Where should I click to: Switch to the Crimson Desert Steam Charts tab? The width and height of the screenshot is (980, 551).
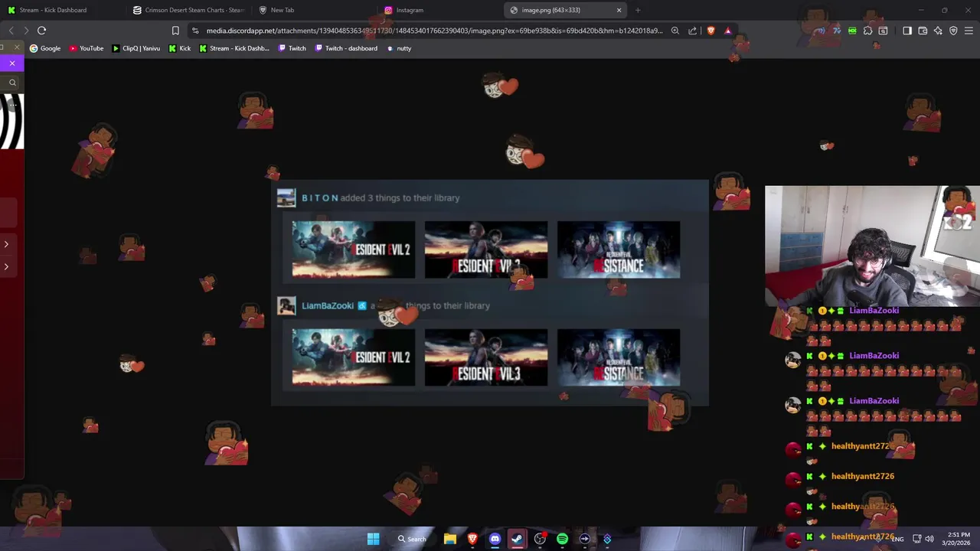click(188, 10)
